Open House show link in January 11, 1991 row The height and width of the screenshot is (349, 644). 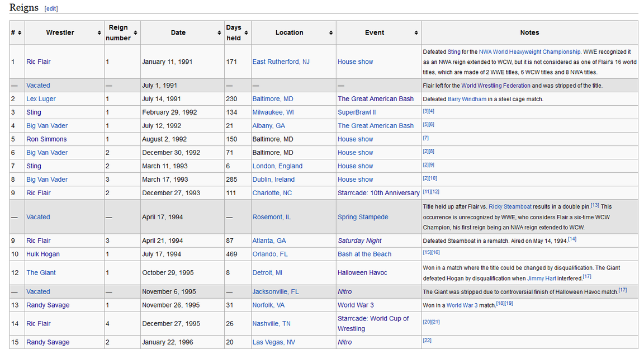click(356, 62)
